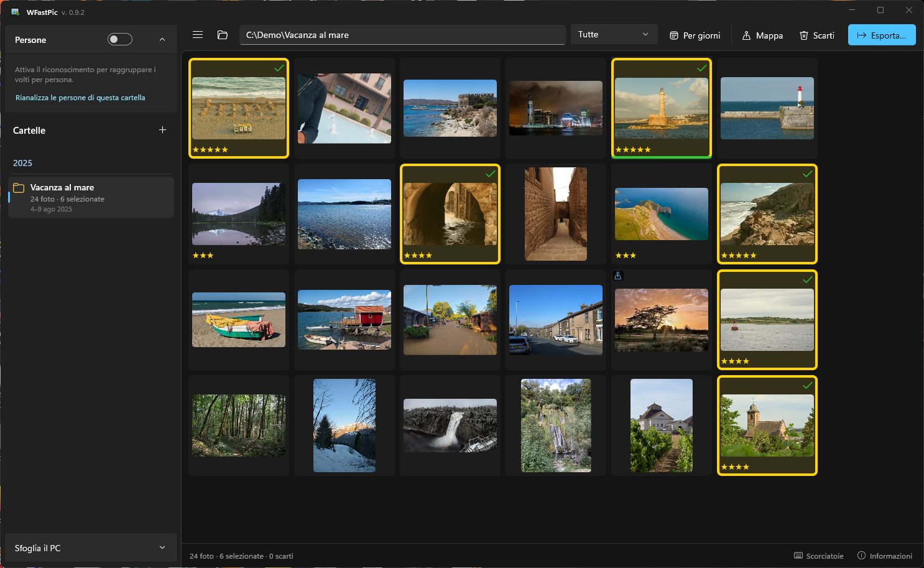Viewport: 924px width, 568px height.
Task: Toggle the Persone face recognition switch
Action: coord(120,40)
